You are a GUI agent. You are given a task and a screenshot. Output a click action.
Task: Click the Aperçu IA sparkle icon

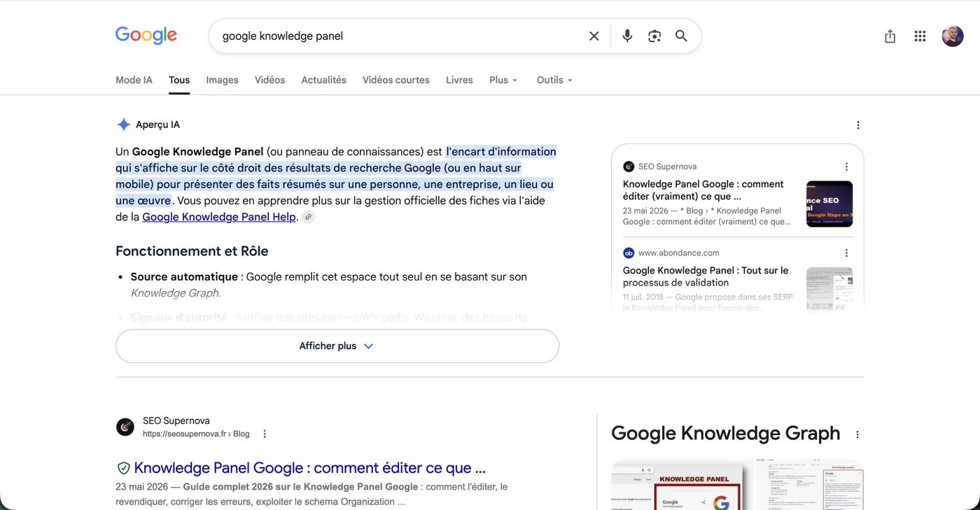click(123, 125)
